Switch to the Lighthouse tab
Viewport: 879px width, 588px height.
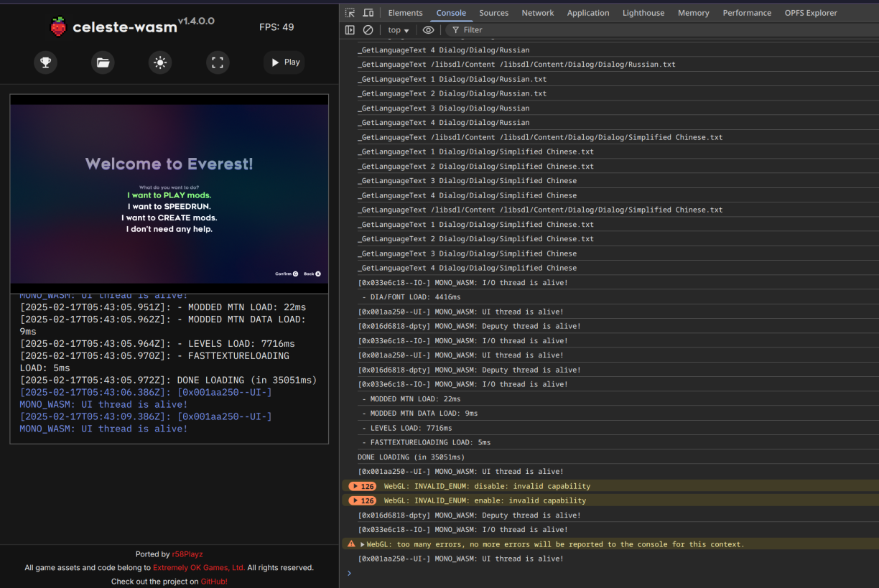click(x=643, y=13)
